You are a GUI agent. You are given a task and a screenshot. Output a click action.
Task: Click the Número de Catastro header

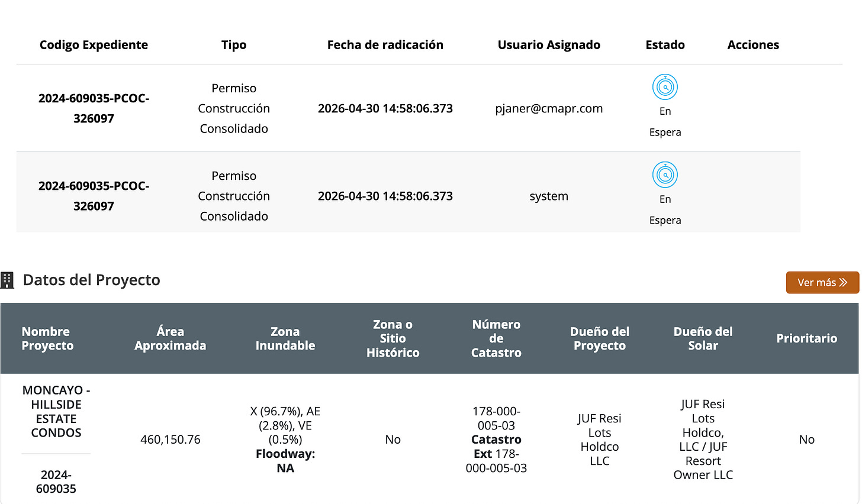tap(496, 338)
